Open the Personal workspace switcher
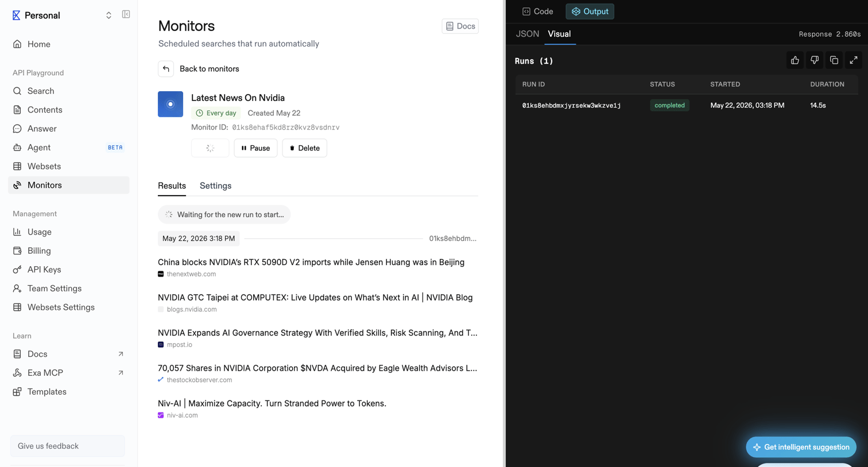The width and height of the screenshot is (868, 467). [108, 15]
